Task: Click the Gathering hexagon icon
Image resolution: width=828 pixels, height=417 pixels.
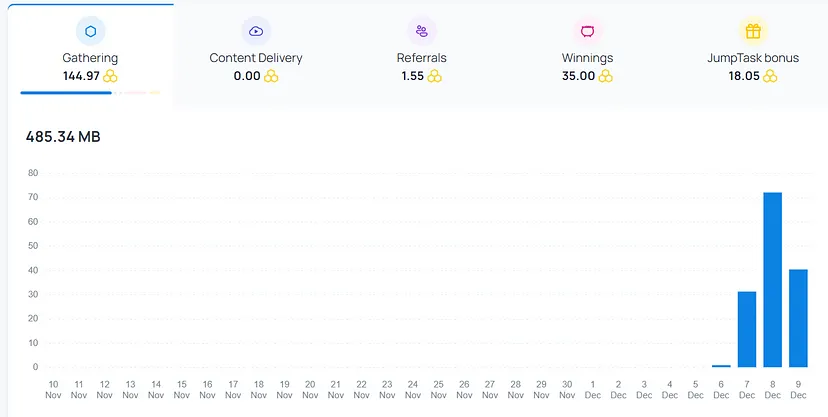Action: tap(90, 31)
